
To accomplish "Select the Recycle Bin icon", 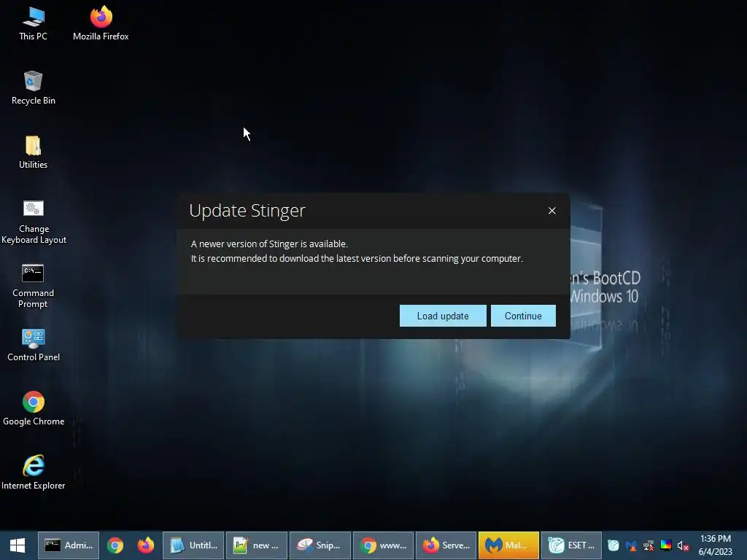I will 34,88.
